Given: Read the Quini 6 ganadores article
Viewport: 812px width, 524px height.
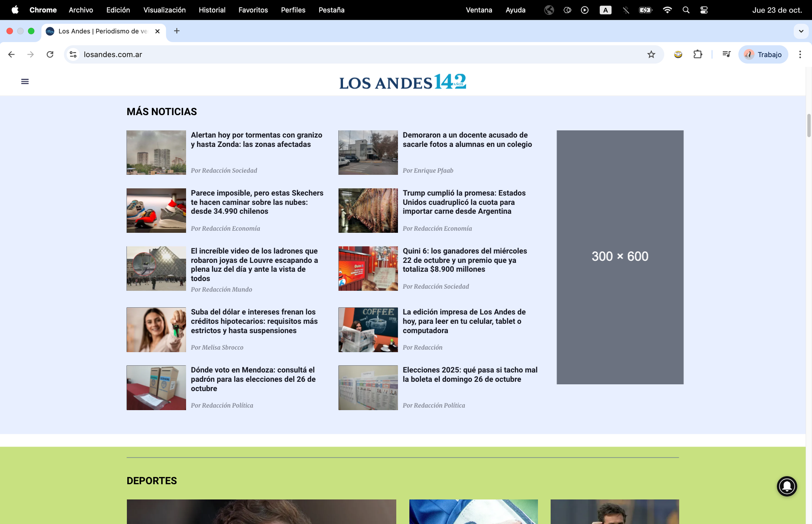Looking at the screenshot, I should coord(465,260).
